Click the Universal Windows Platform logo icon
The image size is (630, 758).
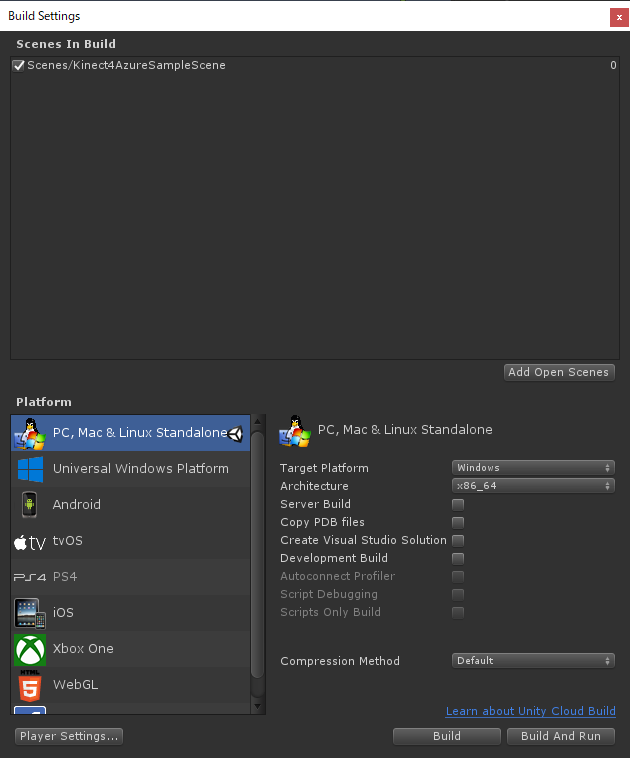click(x=30, y=469)
